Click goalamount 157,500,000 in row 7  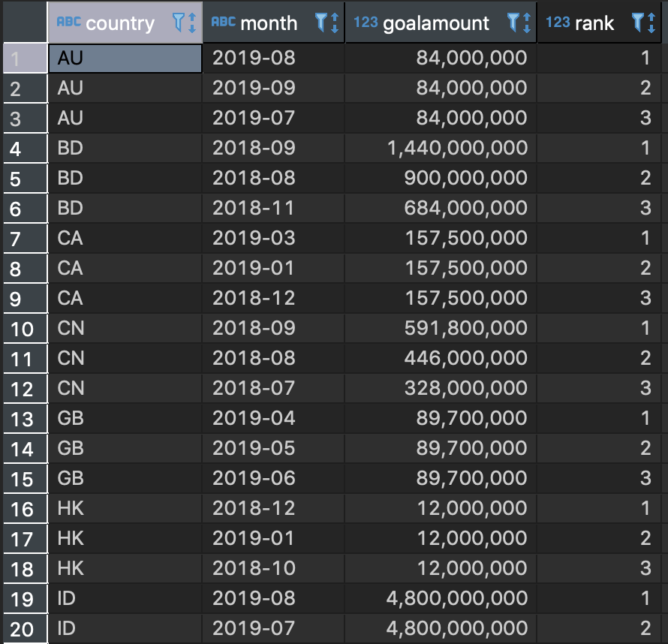(441, 238)
